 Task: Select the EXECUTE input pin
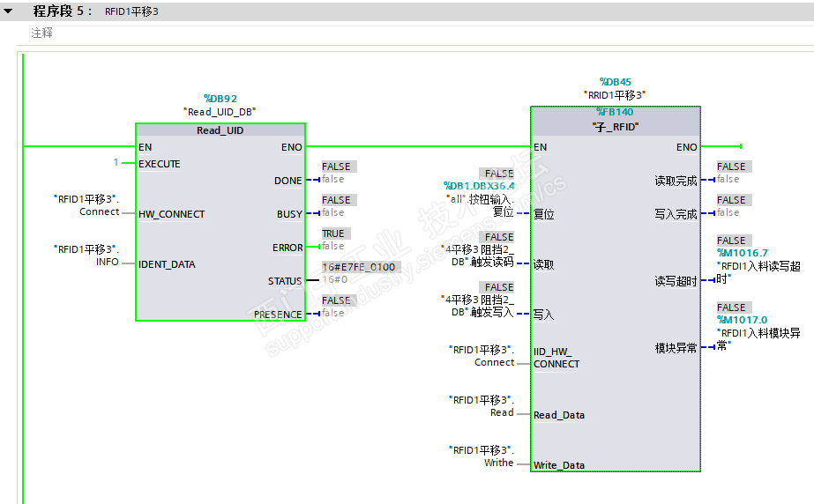click(160, 164)
